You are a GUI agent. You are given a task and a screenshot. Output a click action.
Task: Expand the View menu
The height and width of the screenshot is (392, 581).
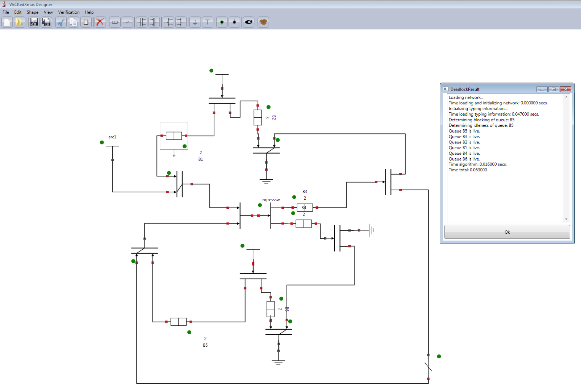click(x=48, y=12)
